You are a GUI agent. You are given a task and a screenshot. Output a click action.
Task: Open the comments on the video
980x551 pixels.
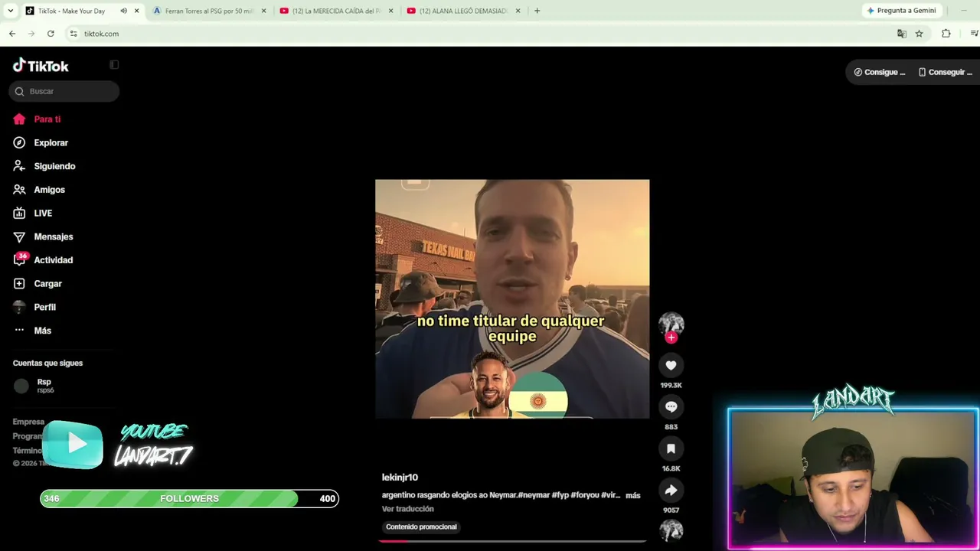click(671, 407)
